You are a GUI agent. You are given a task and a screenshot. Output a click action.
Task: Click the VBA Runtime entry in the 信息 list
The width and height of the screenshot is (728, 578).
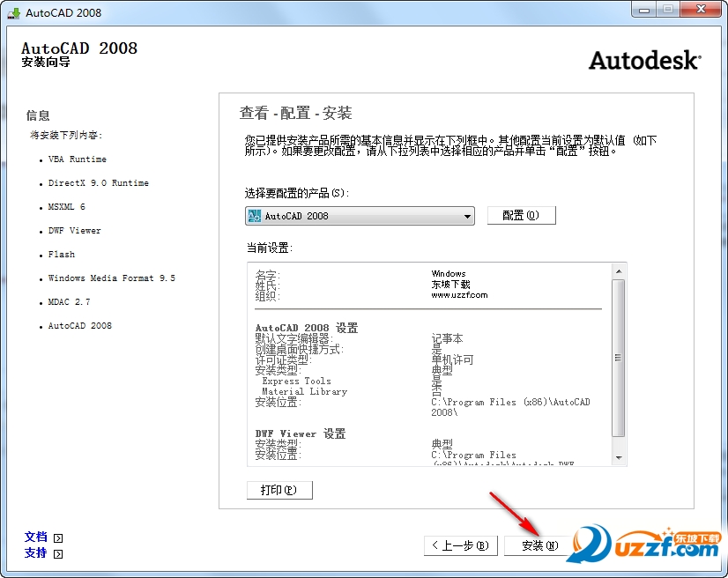(77, 159)
